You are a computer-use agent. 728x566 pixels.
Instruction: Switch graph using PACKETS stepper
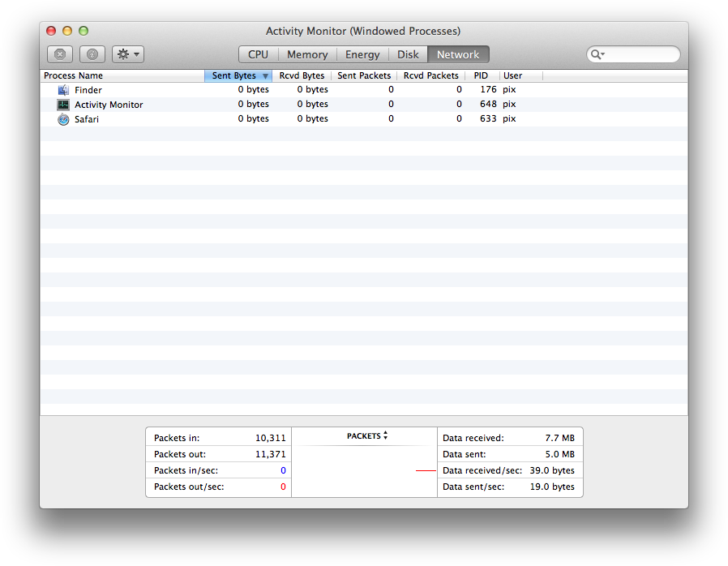pos(385,435)
